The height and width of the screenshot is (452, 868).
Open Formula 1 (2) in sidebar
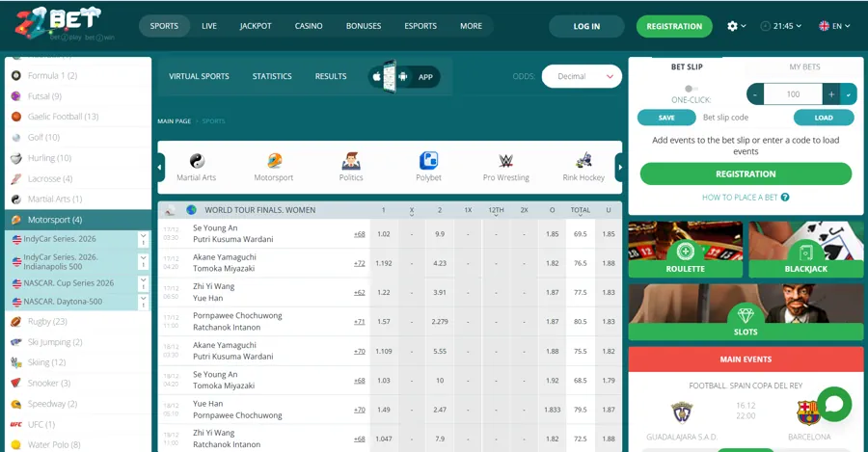coord(77,76)
